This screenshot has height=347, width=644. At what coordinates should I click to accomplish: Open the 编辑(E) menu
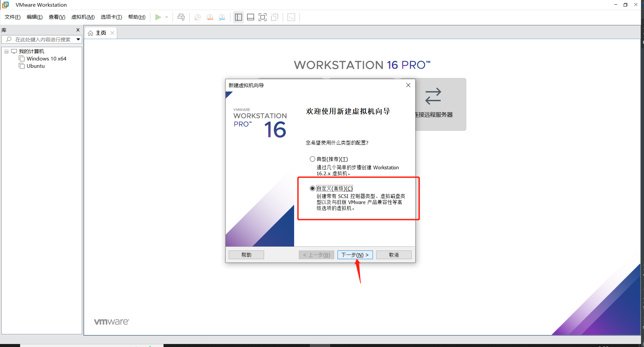[x=35, y=17]
